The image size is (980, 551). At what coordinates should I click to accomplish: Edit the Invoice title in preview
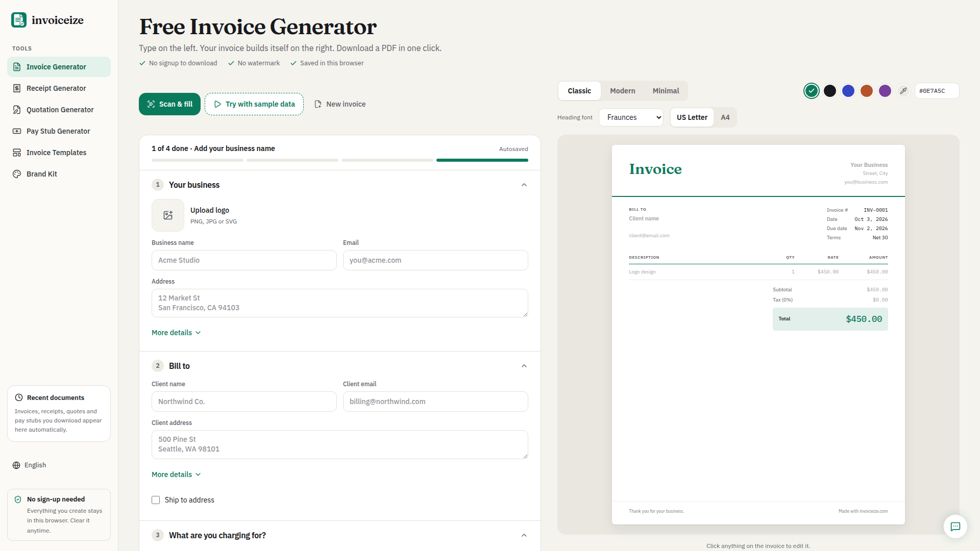[x=655, y=169]
